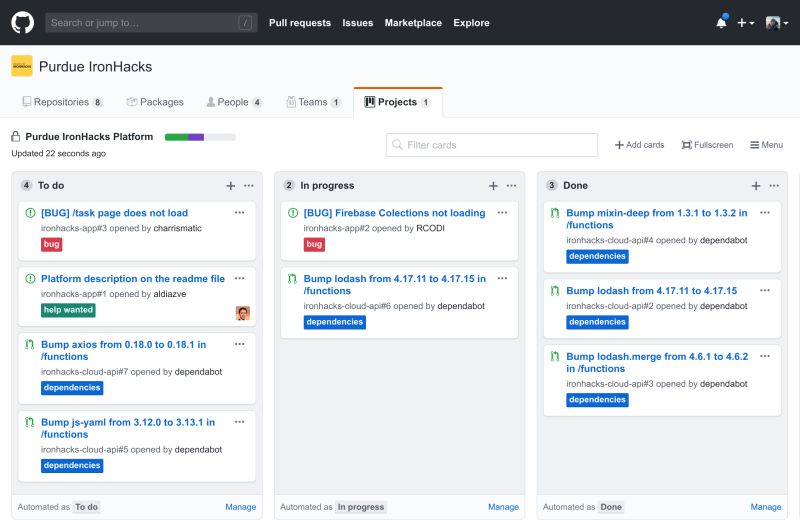800x531 pixels.
Task: Open options for In progress Bump lodash card
Action: coord(503,279)
